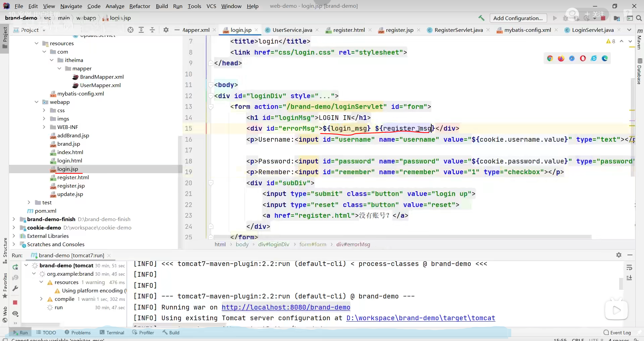The image size is (644, 341).
Task: Expand the test folder
Action: click(x=29, y=202)
